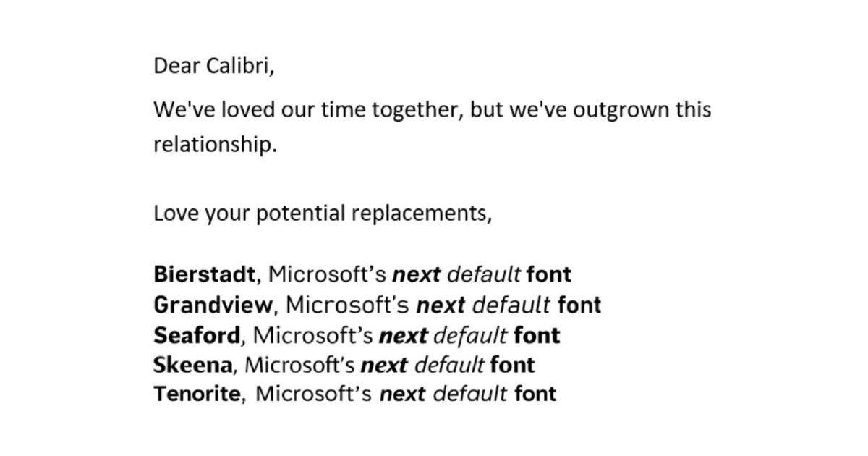This screenshot has height=456, width=868.
Task: Click the 'Dear Calibri,' greeting line
Action: click(x=214, y=67)
